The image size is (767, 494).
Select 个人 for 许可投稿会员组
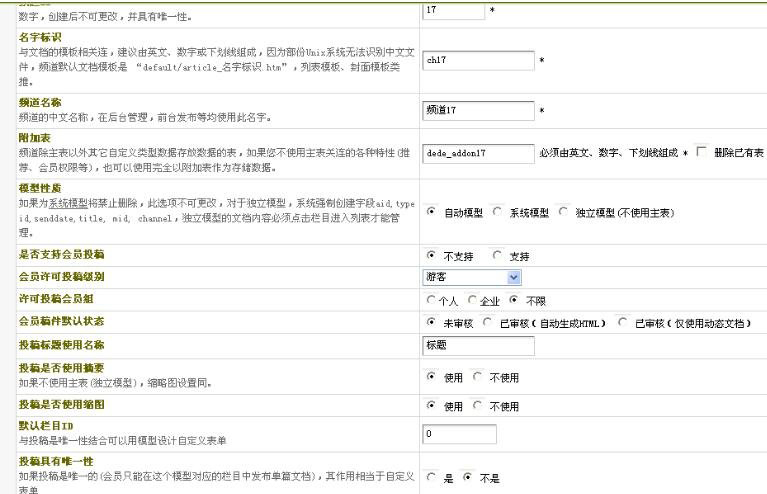point(431,300)
